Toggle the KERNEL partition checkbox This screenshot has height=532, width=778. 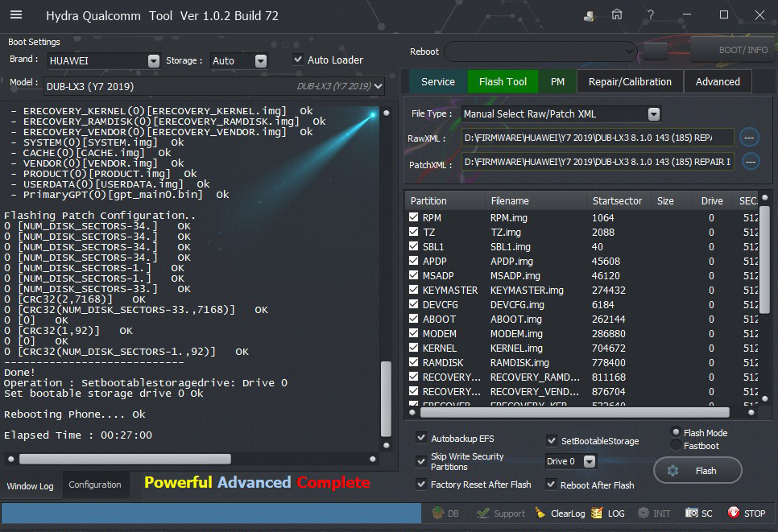point(413,348)
